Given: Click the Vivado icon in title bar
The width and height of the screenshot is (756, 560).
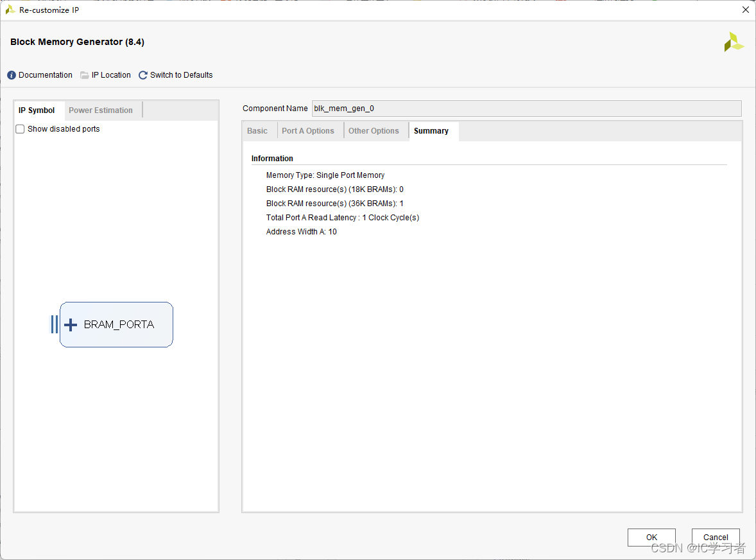Looking at the screenshot, I should click(10, 10).
